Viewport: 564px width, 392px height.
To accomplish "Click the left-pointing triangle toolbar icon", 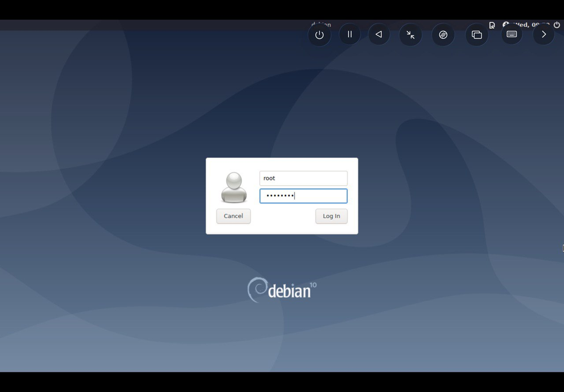I will pyautogui.click(x=379, y=34).
